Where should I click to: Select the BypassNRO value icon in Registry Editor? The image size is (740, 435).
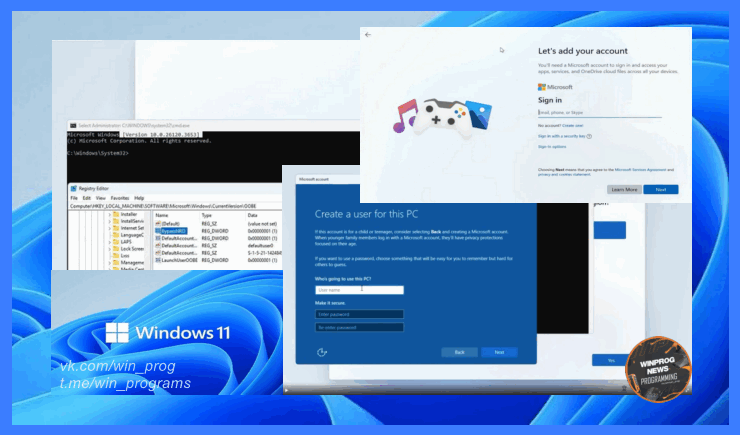(x=158, y=231)
